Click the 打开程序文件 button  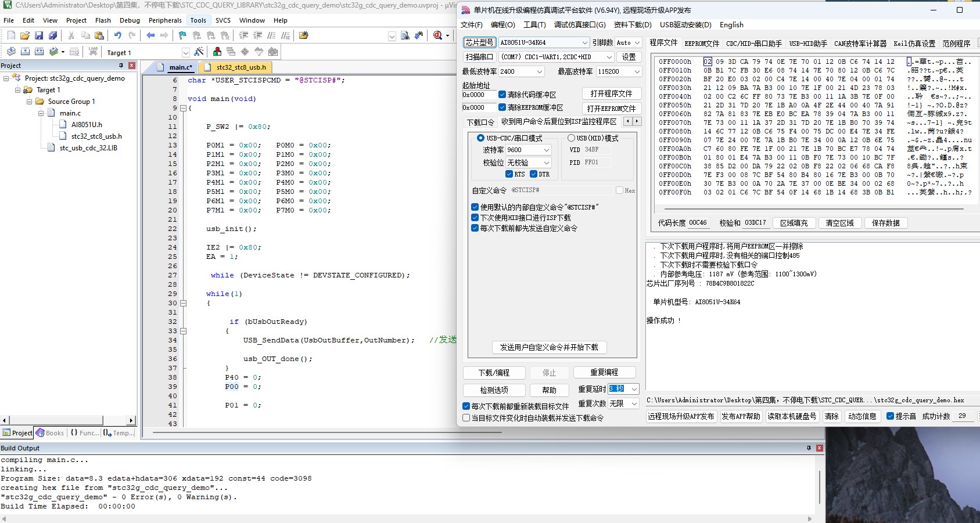[x=611, y=94]
